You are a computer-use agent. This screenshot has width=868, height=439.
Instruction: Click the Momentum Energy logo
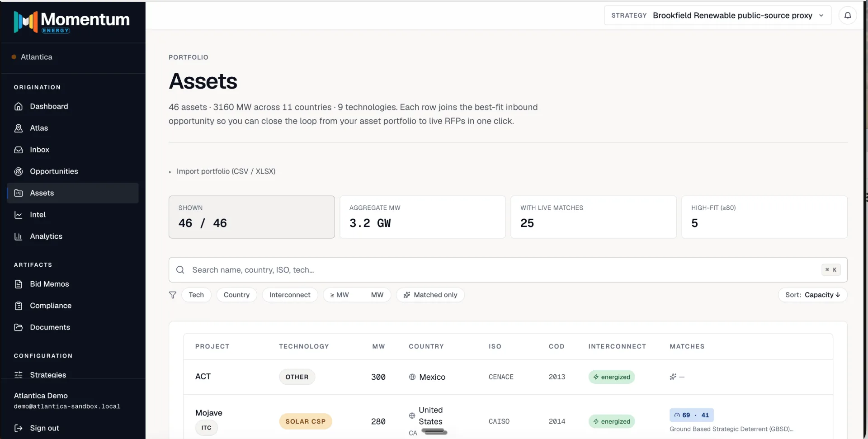point(72,22)
